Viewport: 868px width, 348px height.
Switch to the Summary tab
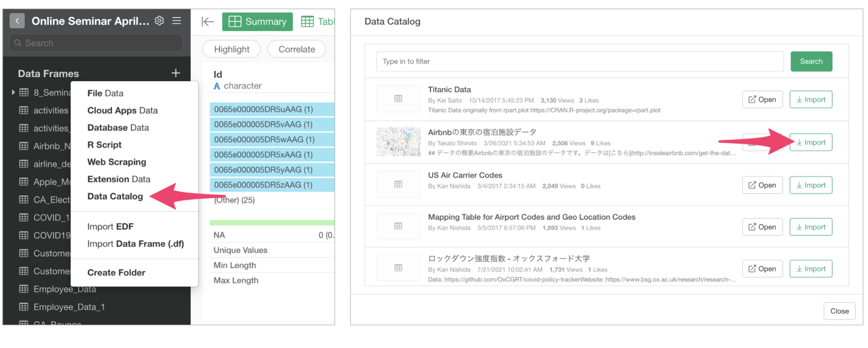(257, 22)
